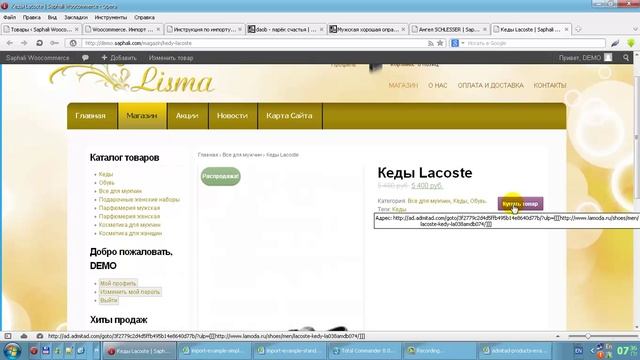
Task: Close the Мужская хорошая опра tab
Action: (x=403, y=29)
